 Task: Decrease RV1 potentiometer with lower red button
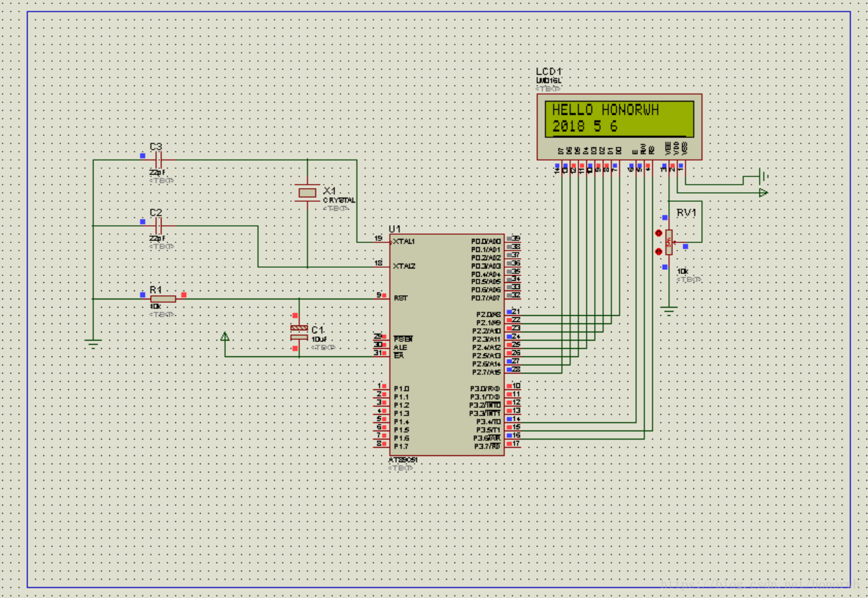pyautogui.click(x=659, y=251)
